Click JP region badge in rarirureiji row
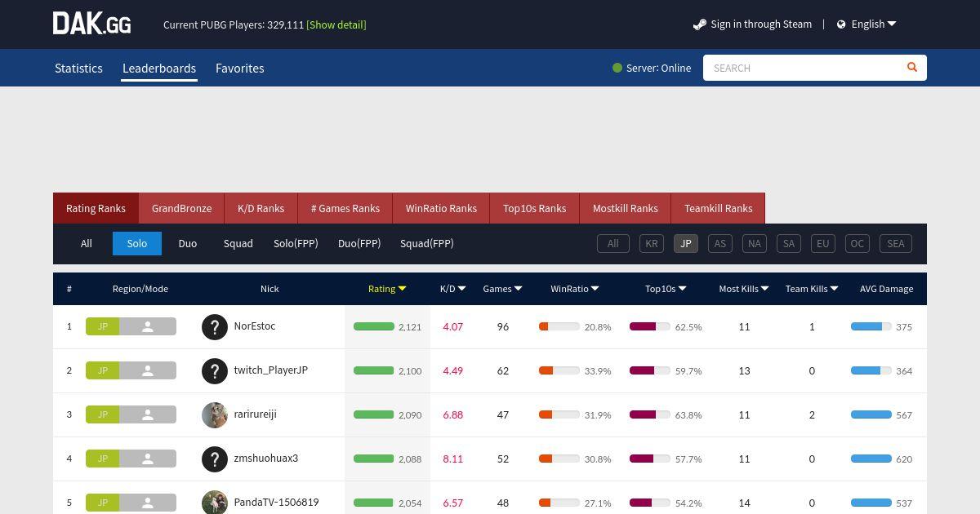 pos(103,414)
